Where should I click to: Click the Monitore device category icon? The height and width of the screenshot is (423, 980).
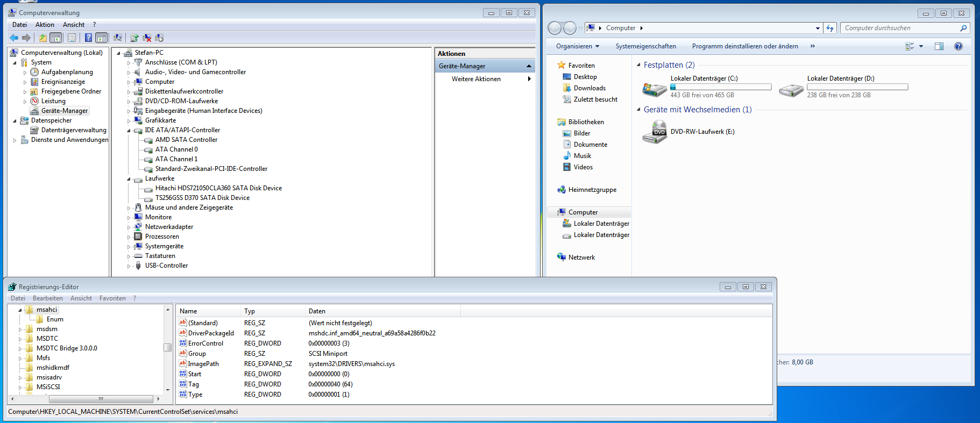[138, 217]
